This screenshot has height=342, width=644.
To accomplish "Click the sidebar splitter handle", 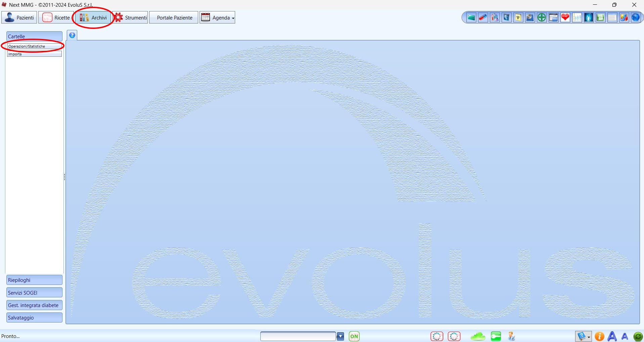I will coord(64,177).
